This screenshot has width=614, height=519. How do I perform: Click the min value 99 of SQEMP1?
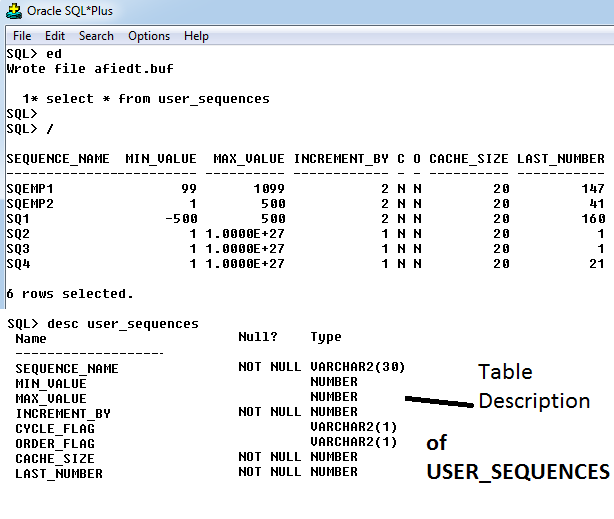[189, 189]
